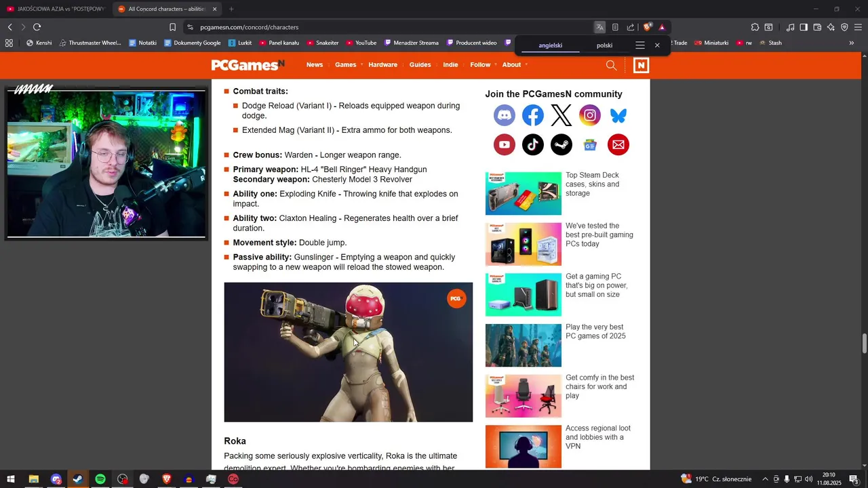Switch to the JAKOŚCIOWA AZJA YouTube tab
868x488 pixels.
pyautogui.click(x=56, y=9)
